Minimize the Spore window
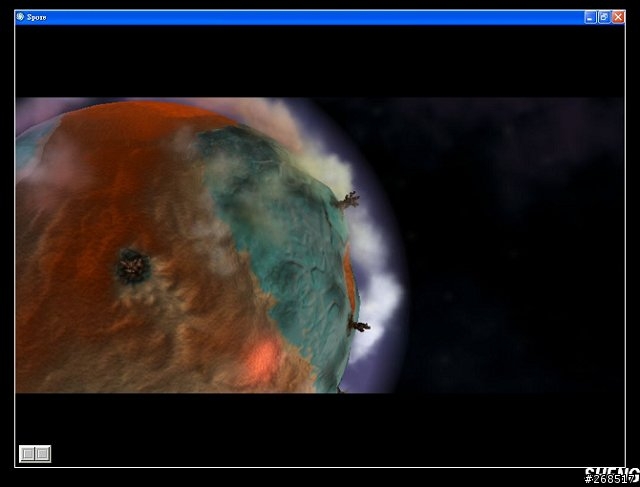640x487 pixels. [x=590, y=17]
